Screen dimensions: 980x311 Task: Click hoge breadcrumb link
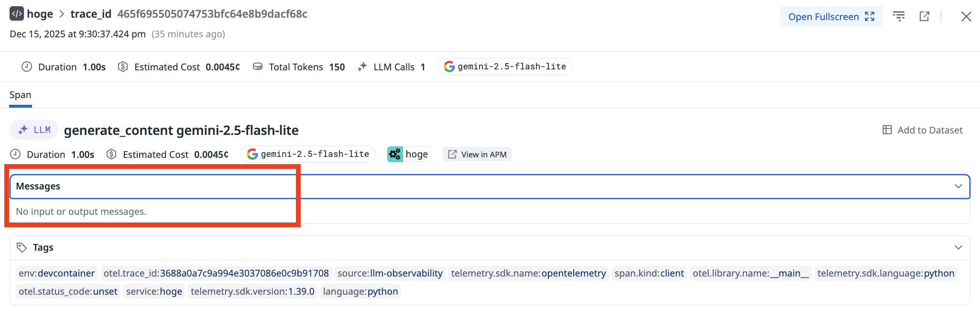click(40, 14)
